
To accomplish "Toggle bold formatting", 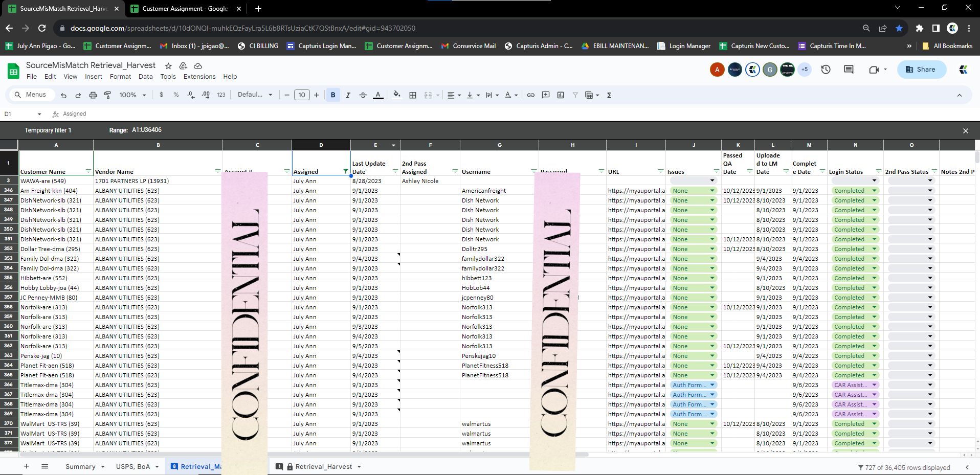I will point(333,95).
